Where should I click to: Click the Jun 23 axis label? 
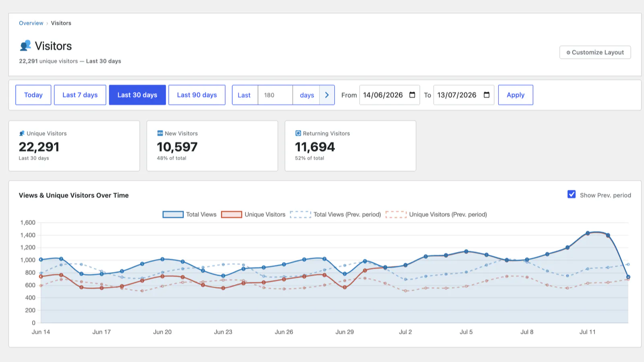(x=223, y=332)
